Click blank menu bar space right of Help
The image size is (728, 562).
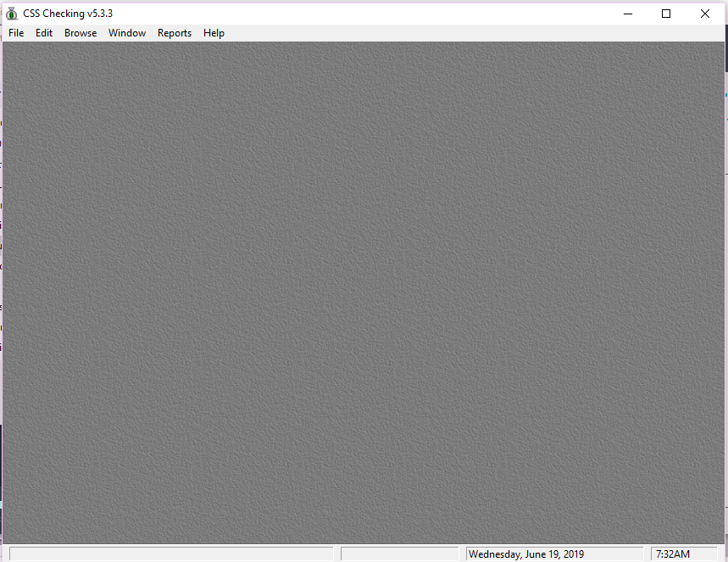466,33
